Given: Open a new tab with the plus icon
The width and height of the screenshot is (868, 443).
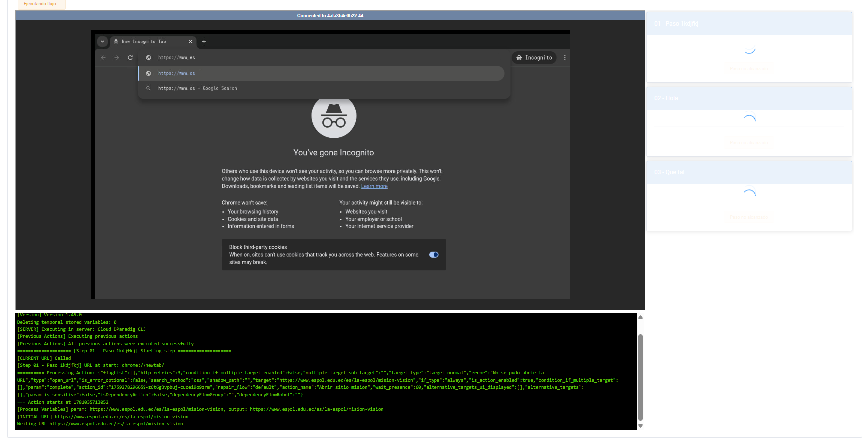Looking at the screenshot, I should click(x=204, y=42).
